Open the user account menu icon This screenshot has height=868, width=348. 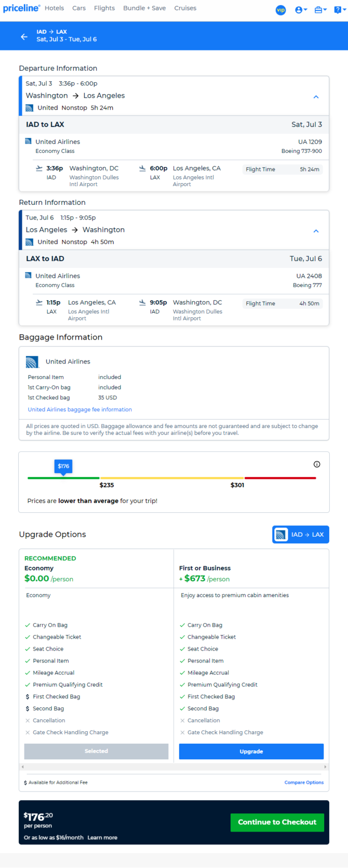point(301,10)
